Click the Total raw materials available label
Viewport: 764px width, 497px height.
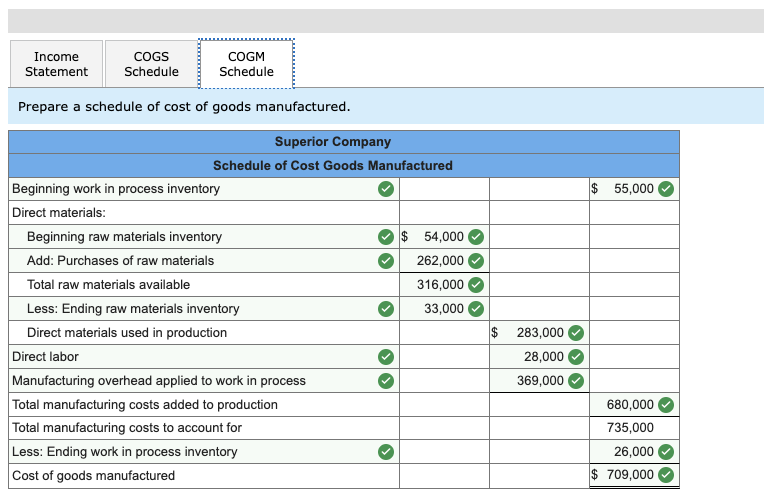[x=108, y=285]
